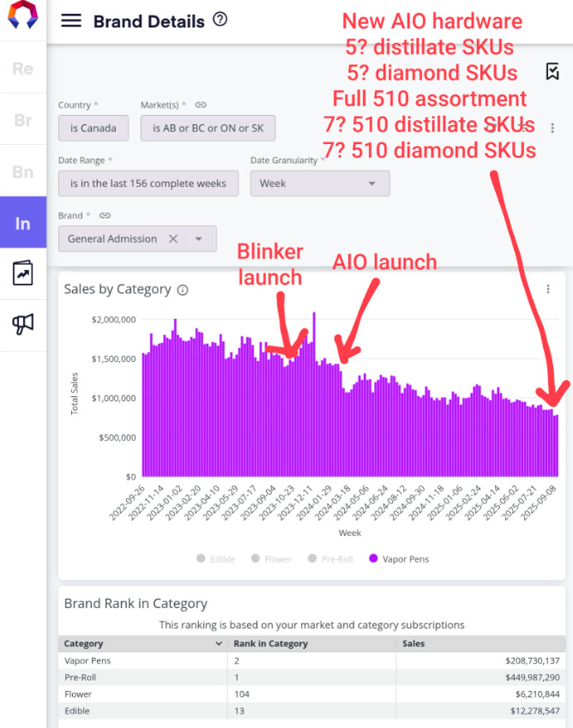Screen dimensions: 573x728
Task: Sort by the Category column header
Action: point(142,643)
